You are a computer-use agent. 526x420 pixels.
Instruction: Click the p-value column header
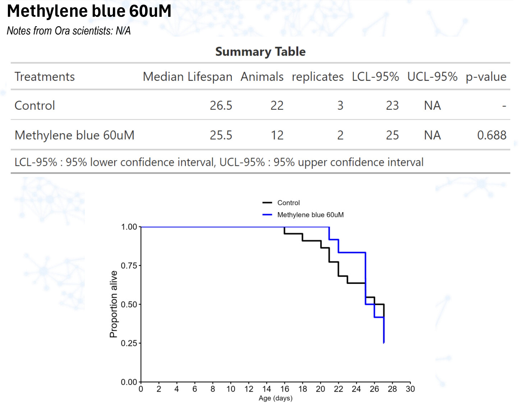tap(486, 77)
